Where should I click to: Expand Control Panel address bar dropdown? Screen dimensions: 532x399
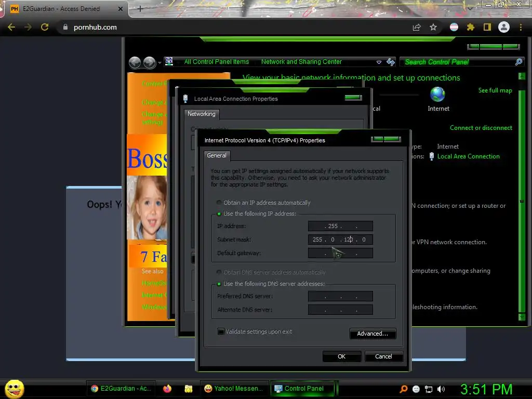click(379, 62)
